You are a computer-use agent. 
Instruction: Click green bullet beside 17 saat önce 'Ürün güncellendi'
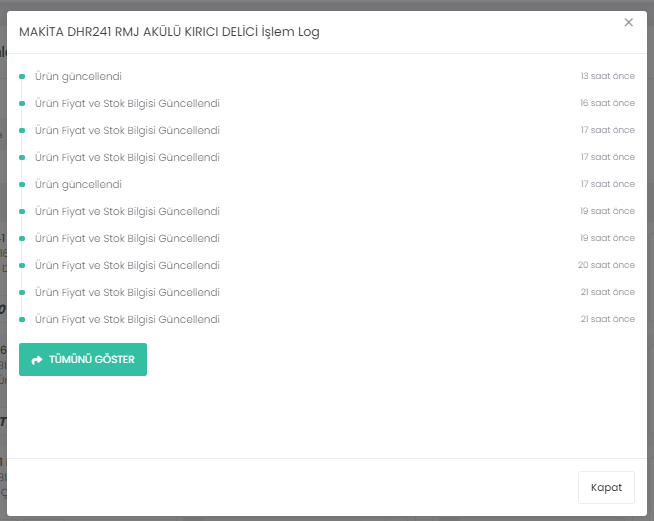[x=22, y=184]
